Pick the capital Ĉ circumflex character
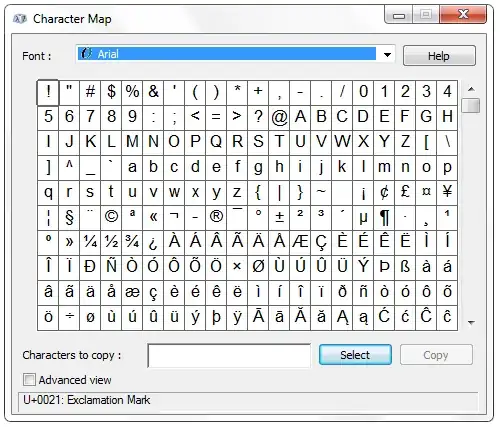Screen dimensions: 500x427 pyautogui.click(x=426, y=318)
